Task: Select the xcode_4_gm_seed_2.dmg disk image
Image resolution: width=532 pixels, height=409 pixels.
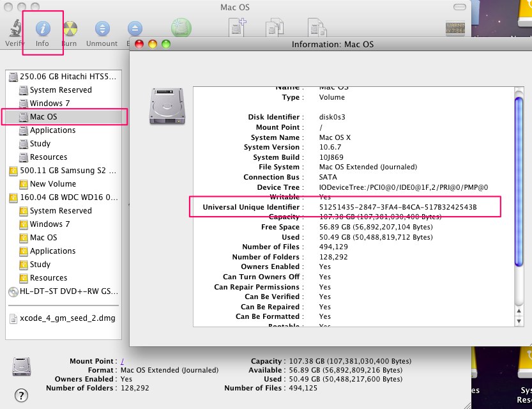Action: pyautogui.click(x=63, y=318)
